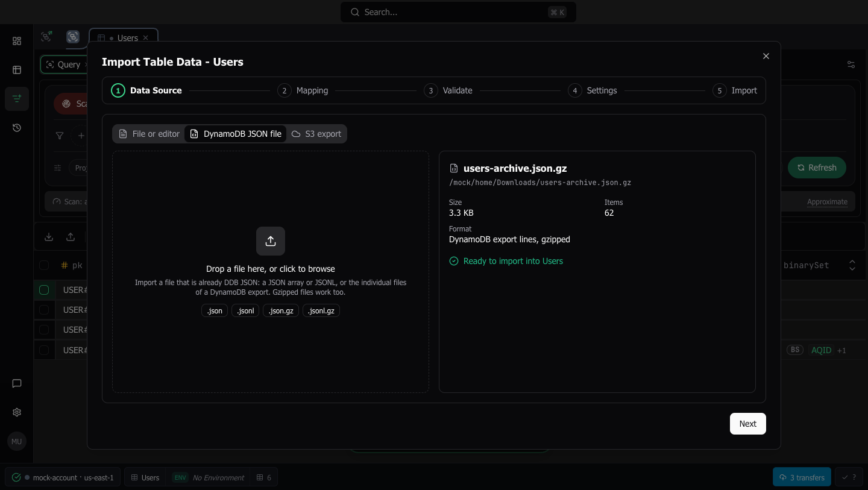Viewport: 868px width, 490px height.
Task: Open the settings gear in sidebar
Action: pyautogui.click(x=17, y=412)
